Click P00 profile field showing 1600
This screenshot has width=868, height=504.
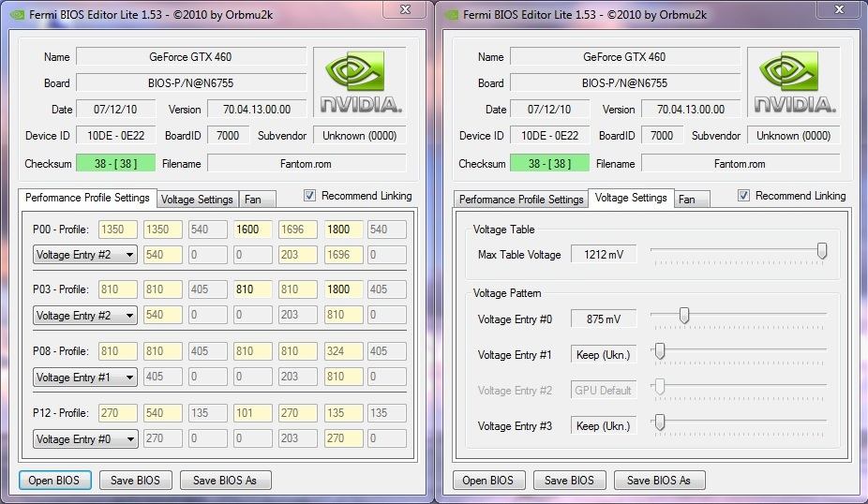252,229
